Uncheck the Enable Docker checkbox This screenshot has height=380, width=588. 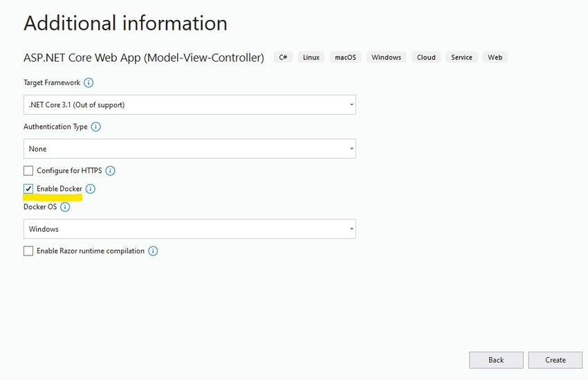pos(28,189)
